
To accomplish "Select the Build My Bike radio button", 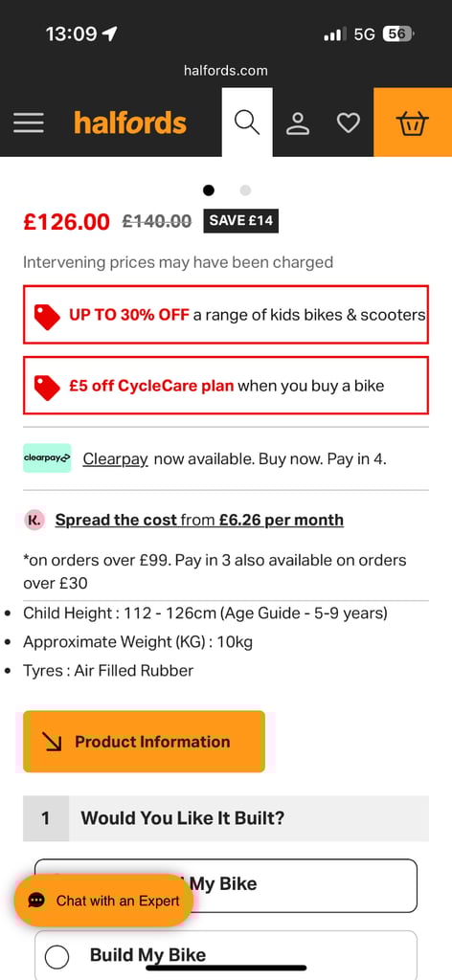I will 56,957.
